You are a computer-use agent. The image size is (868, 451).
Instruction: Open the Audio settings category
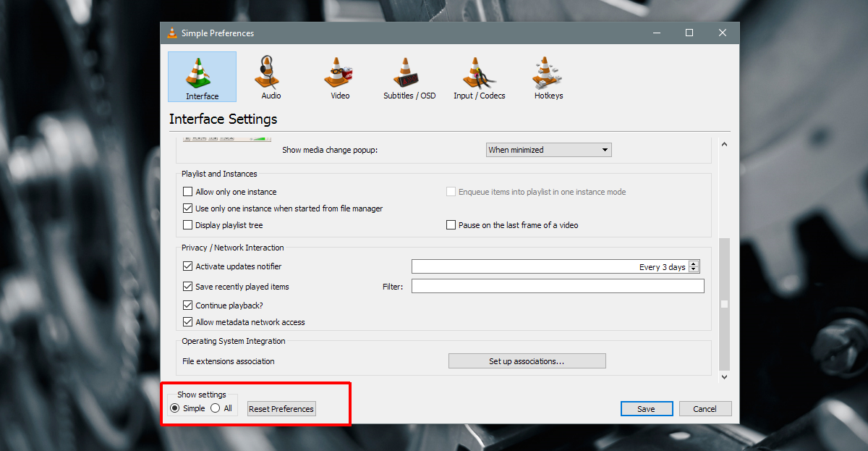271,77
